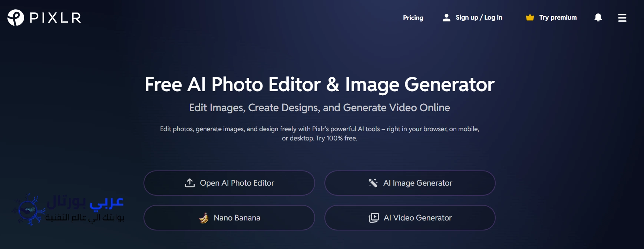This screenshot has height=249, width=644.
Task: Open the Nano Banana button label
Action: (x=237, y=218)
